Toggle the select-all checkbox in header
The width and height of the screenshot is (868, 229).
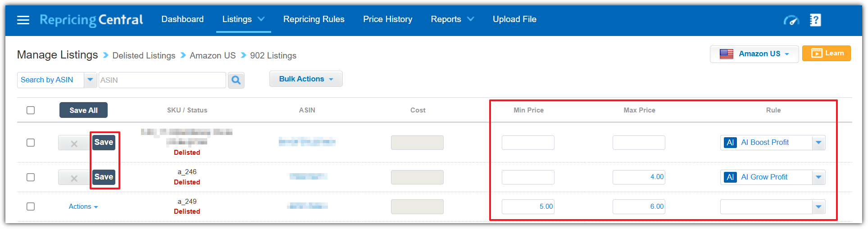click(x=31, y=110)
